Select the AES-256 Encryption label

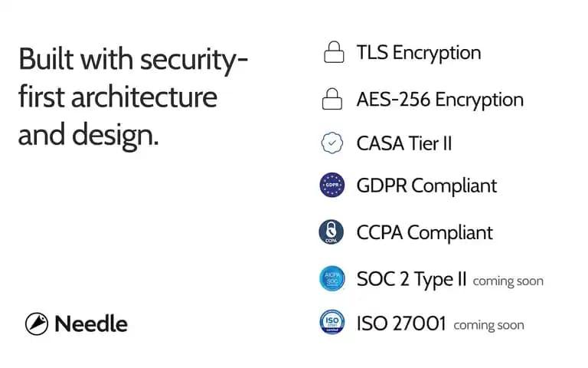tap(440, 100)
